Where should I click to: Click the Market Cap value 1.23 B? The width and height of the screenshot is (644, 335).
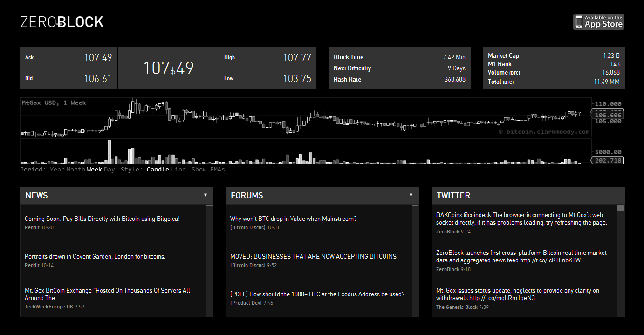[x=611, y=55]
